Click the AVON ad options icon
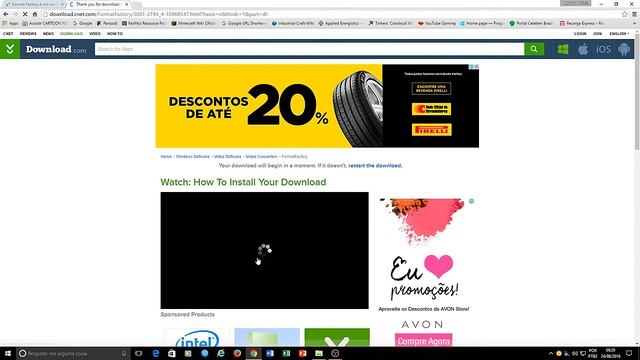 [471, 201]
